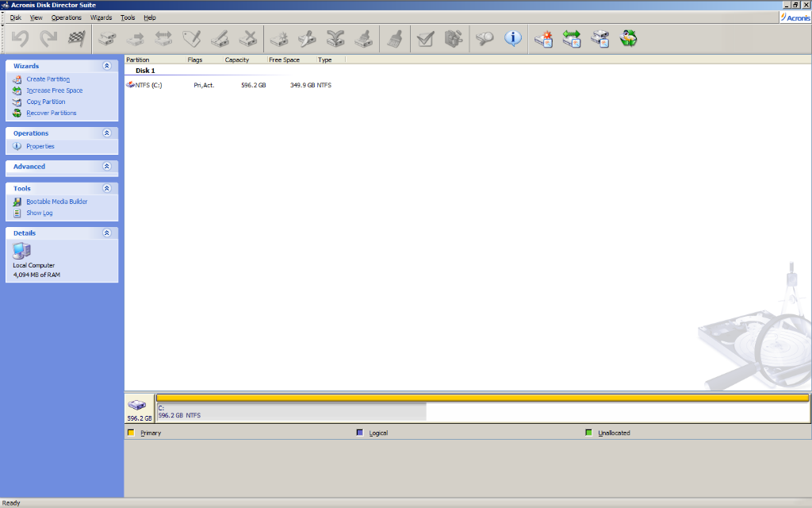Click the Change Label tag icon
This screenshot has width=812, height=508.
[x=192, y=39]
